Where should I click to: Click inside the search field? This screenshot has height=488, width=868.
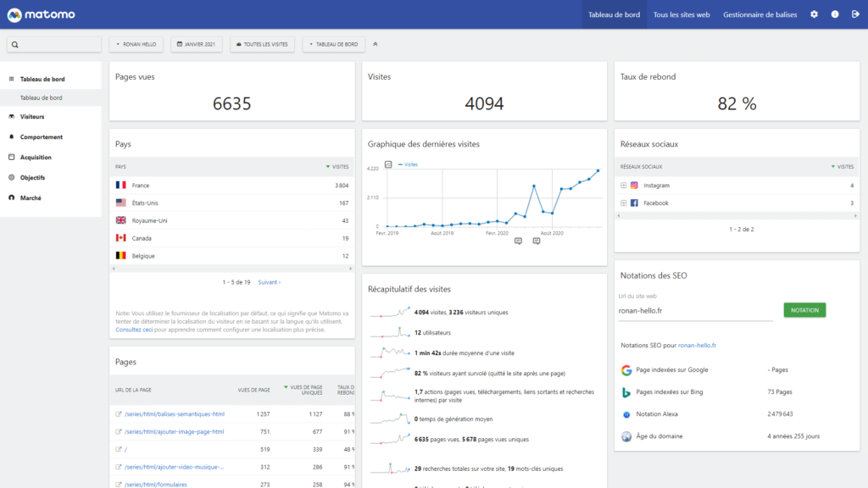pos(53,43)
